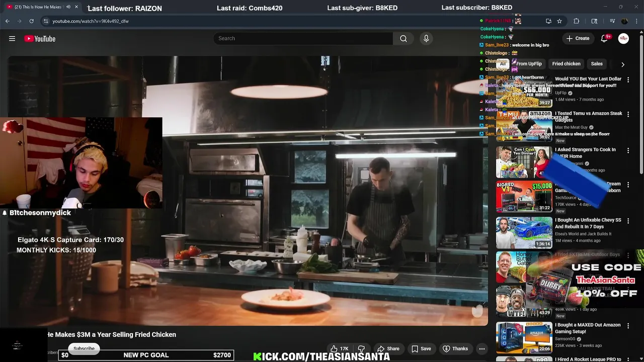Open thumbnail of 'Would YOU Bet Your Last Dollar'
The width and height of the screenshot is (644, 362).
[524, 92]
